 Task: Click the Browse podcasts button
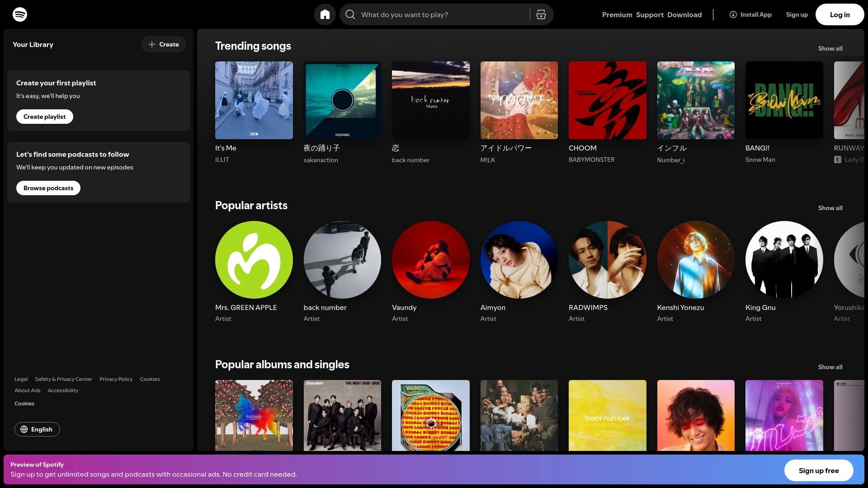(x=48, y=188)
